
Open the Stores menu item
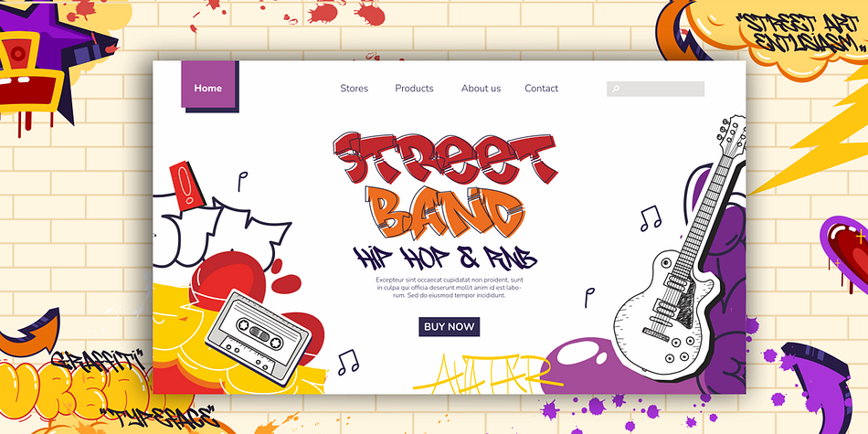coord(354,89)
